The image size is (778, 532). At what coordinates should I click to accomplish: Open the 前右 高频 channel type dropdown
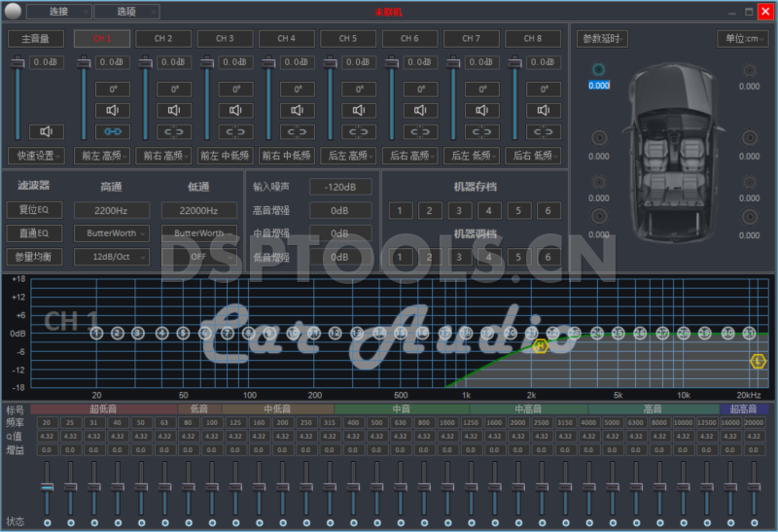(163, 156)
